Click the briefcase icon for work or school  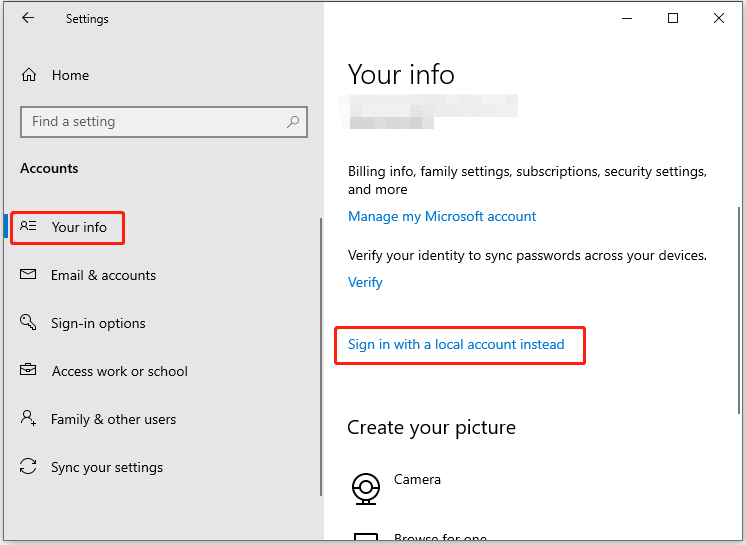click(x=28, y=370)
